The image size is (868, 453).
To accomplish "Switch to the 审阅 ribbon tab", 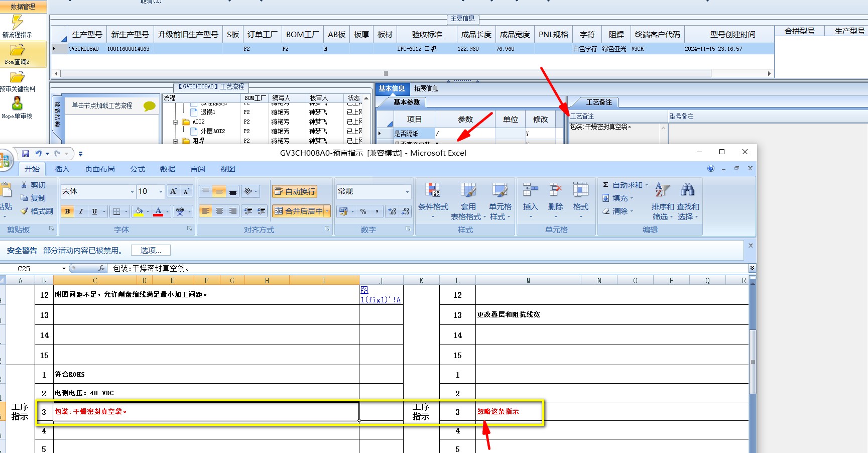I will [x=198, y=169].
